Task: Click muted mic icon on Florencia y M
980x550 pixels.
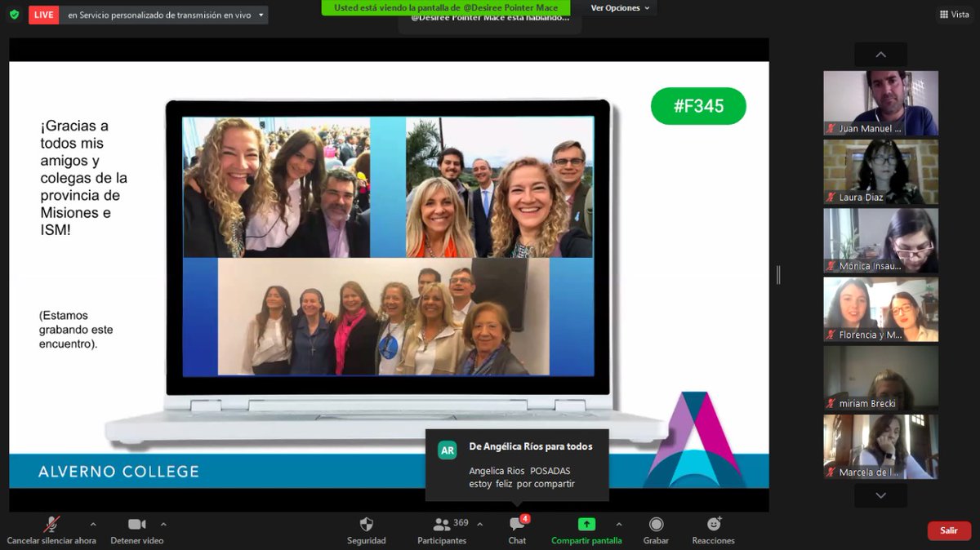Action: pos(831,335)
